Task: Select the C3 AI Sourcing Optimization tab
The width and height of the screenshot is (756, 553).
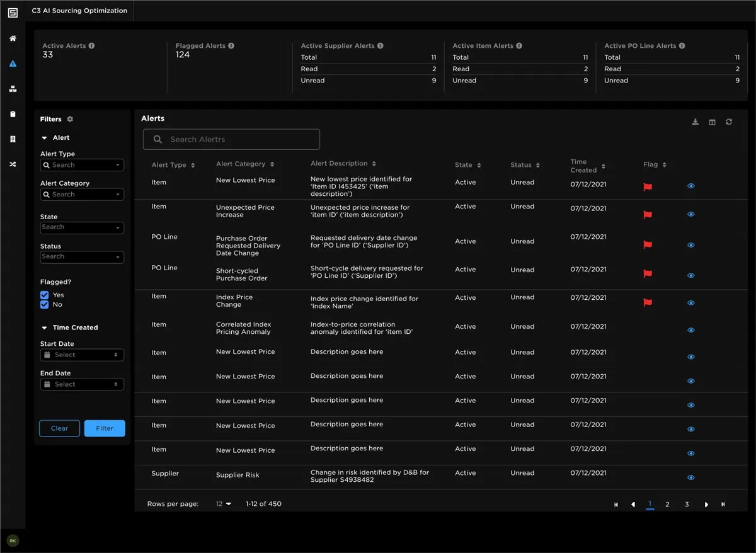Action: [x=79, y=11]
